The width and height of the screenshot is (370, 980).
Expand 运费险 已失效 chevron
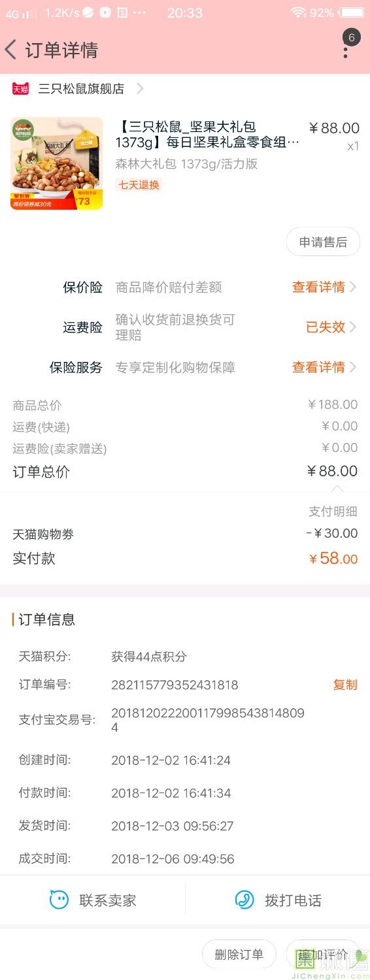(353, 327)
